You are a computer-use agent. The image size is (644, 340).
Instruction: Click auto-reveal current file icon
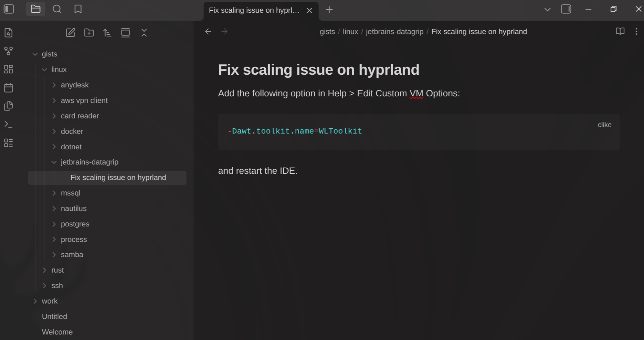click(126, 33)
